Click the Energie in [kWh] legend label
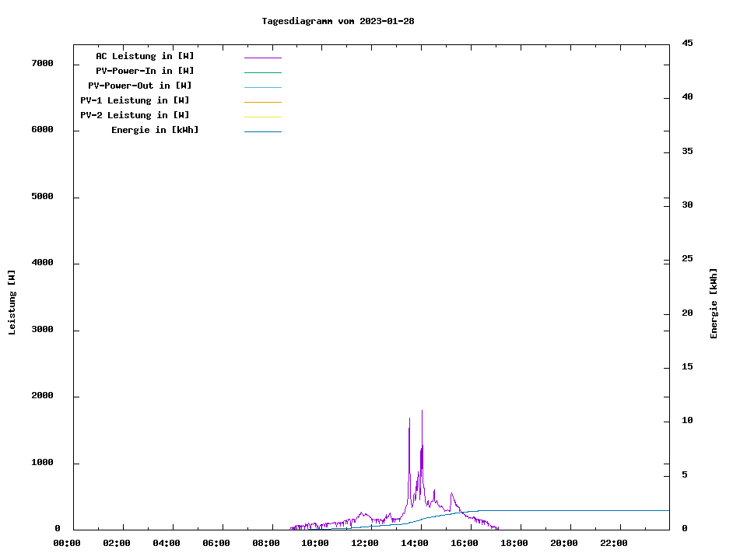The width and height of the screenshot is (747, 560). coord(155,130)
